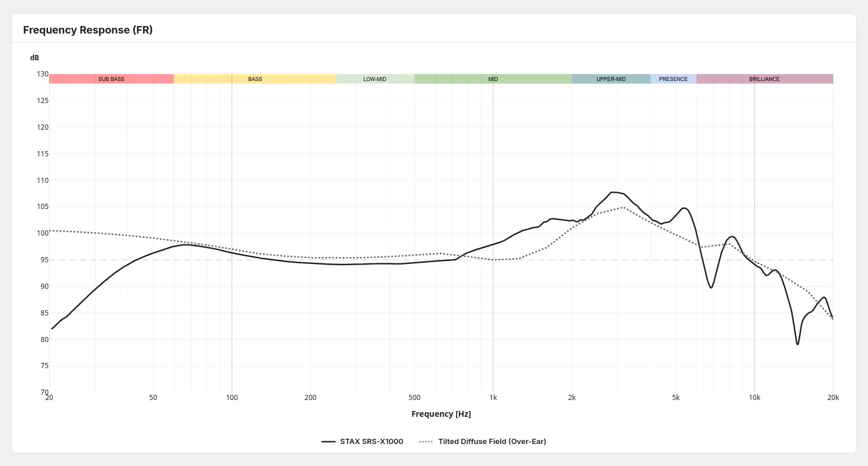Click the 110 dB axis label
This screenshot has width=868, height=466.
[x=43, y=180]
